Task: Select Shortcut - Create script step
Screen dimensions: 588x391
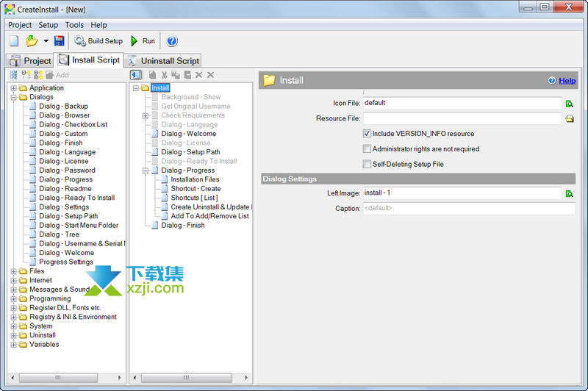Action: [196, 189]
